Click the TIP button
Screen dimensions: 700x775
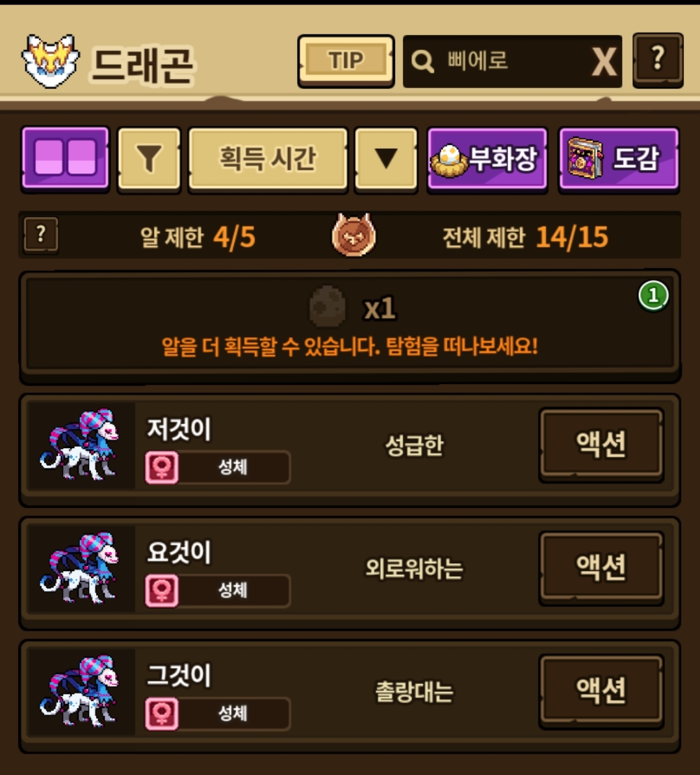(346, 61)
